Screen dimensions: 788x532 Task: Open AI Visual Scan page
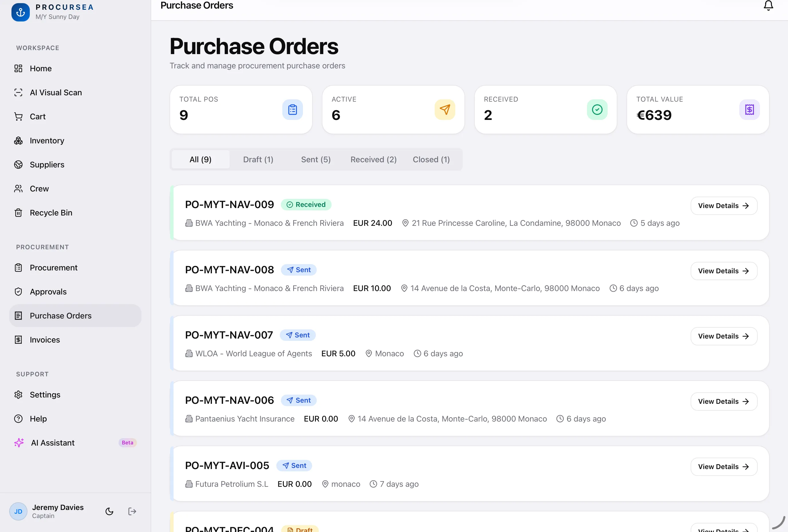pyautogui.click(x=75, y=92)
